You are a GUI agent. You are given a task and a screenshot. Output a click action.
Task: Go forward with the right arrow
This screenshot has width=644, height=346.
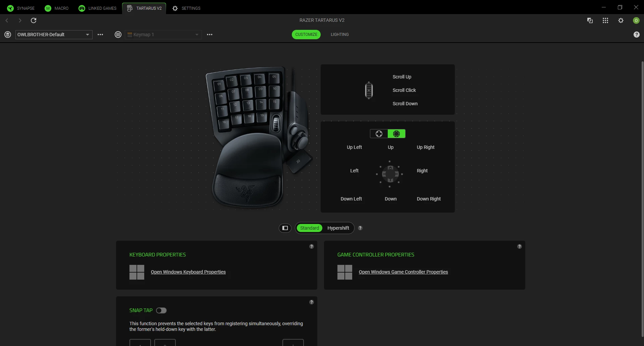pyautogui.click(x=20, y=20)
